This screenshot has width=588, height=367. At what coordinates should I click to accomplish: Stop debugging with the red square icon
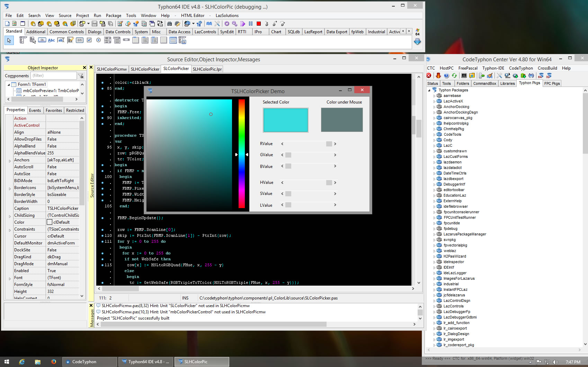coord(259,24)
